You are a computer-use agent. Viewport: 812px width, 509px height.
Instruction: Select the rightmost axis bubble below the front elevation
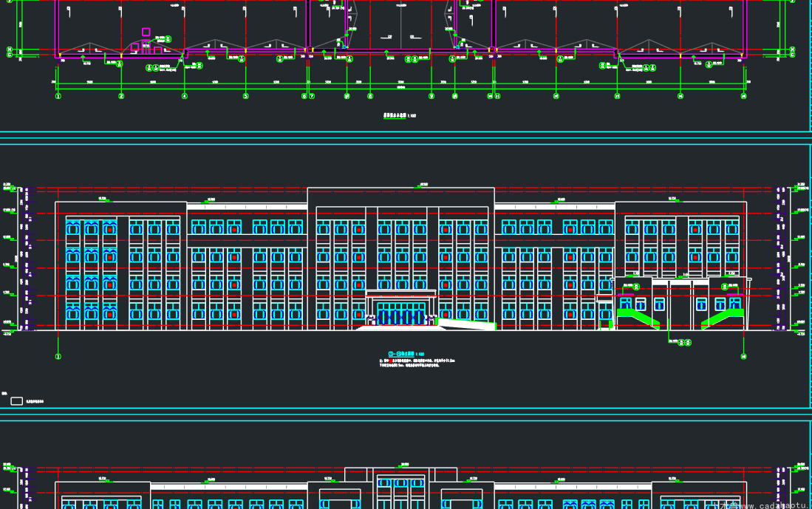click(743, 356)
